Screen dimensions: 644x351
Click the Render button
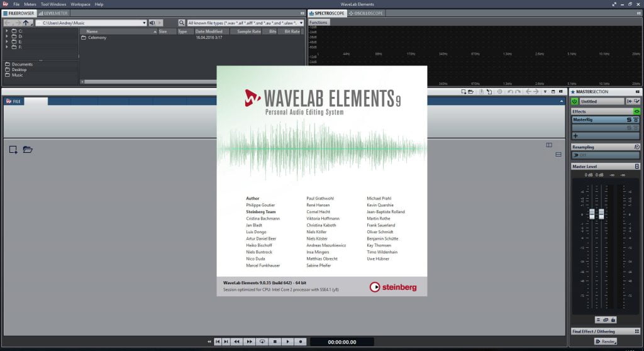click(x=606, y=342)
